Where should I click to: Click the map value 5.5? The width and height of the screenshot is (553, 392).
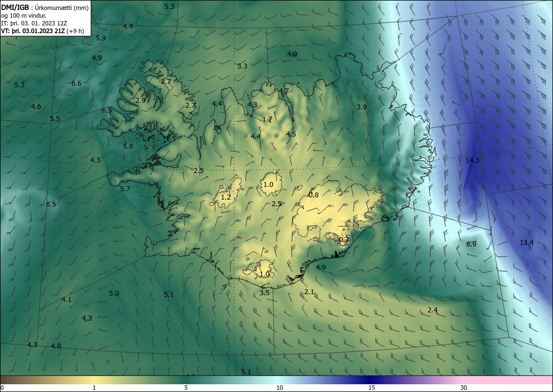(55, 118)
